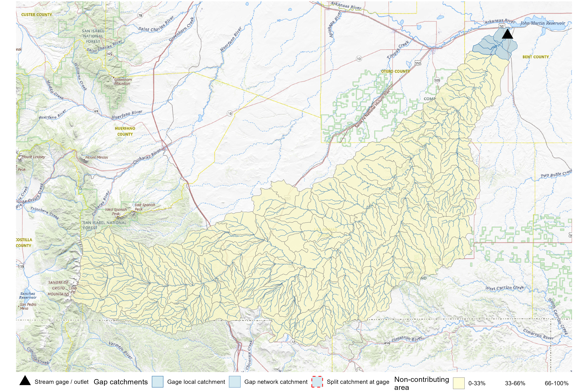Screen dimensions: 588x392
Task: Select the Highway 109 shield marker
Action: tap(437, 80)
